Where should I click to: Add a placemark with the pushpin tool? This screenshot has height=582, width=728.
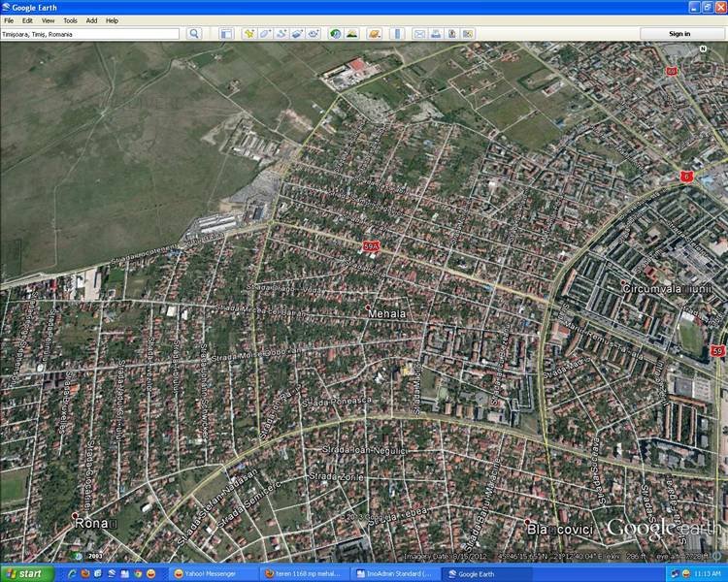click(248, 33)
